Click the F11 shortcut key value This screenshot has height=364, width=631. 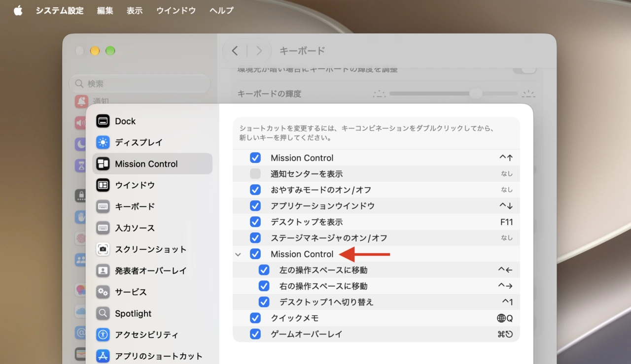coord(507,222)
